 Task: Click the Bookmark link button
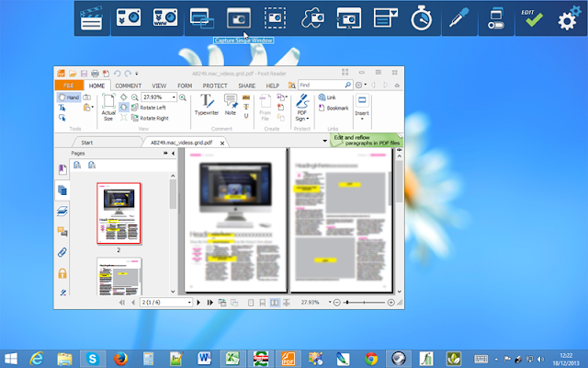334,109
